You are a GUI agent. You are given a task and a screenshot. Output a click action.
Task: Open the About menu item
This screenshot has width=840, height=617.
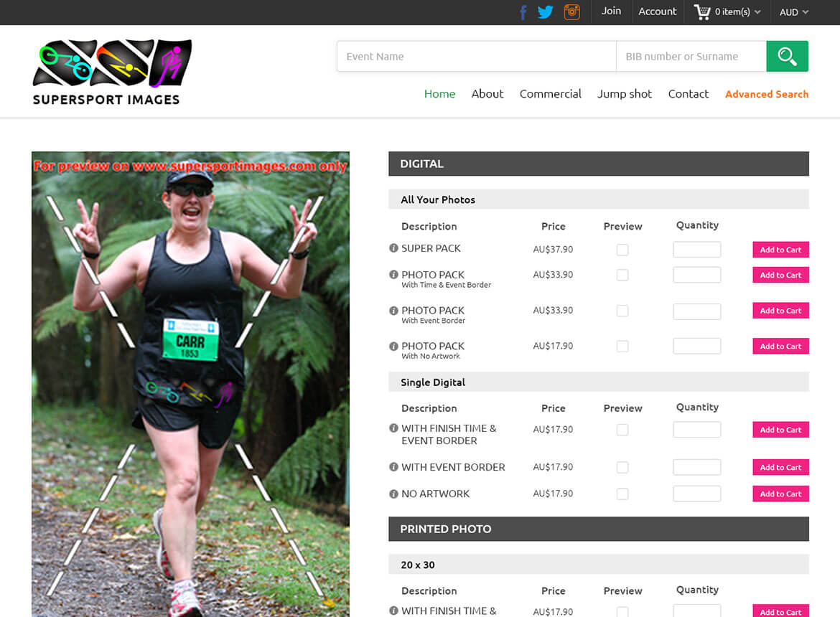pyautogui.click(x=487, y=94)
